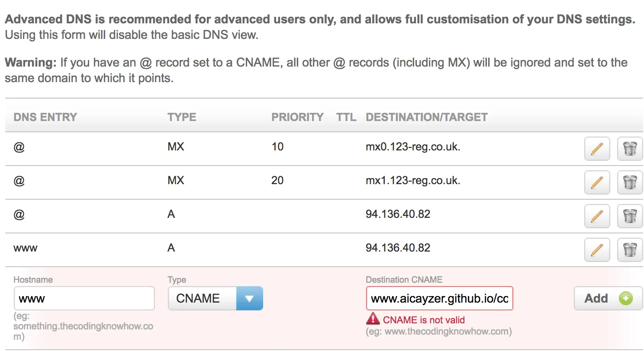This screenshot has width=644, height=351.
Task: Delete the mx0.123-reg.co.uk MX record
Action: pos(630,148)
